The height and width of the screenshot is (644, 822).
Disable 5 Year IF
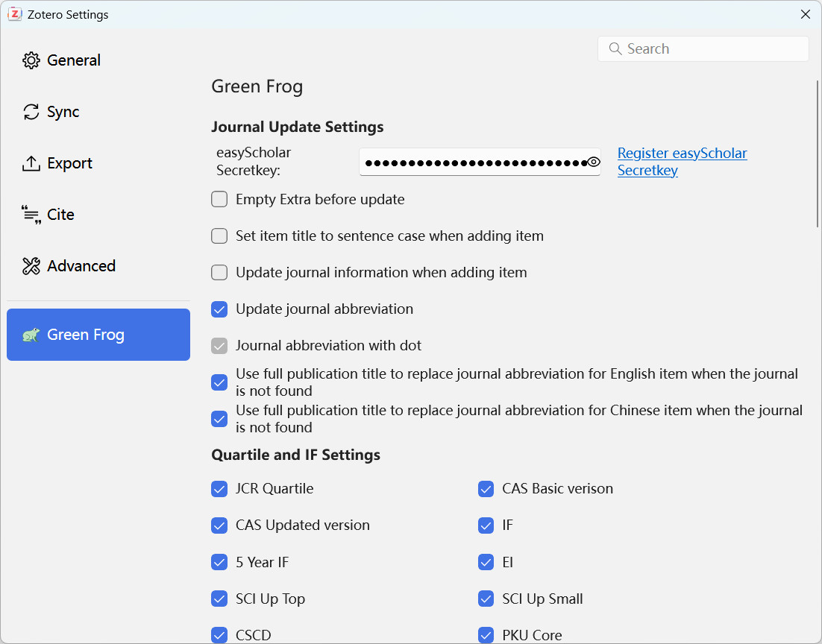[219, 562]
